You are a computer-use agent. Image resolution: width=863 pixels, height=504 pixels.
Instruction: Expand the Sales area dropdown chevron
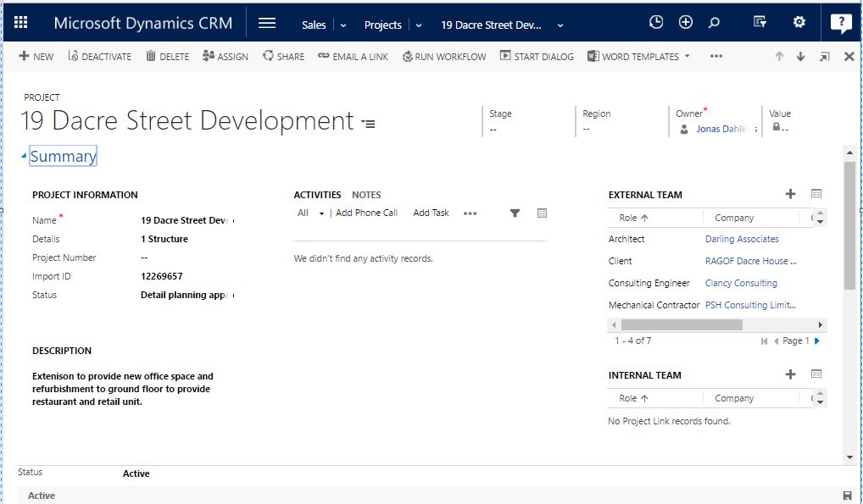click(342, 25)
